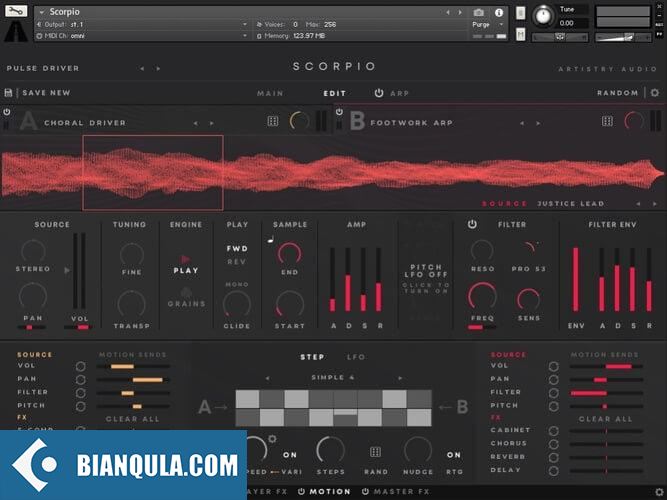This screenshot has height=500, width=667.
Task: Toggle VARI ON switch
Action: coord(290,455)
